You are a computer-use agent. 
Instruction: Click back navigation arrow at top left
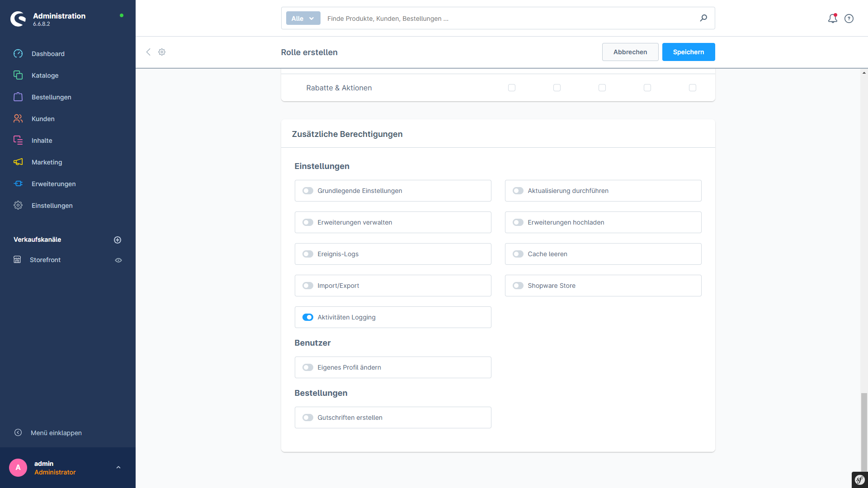click(148, 52)
